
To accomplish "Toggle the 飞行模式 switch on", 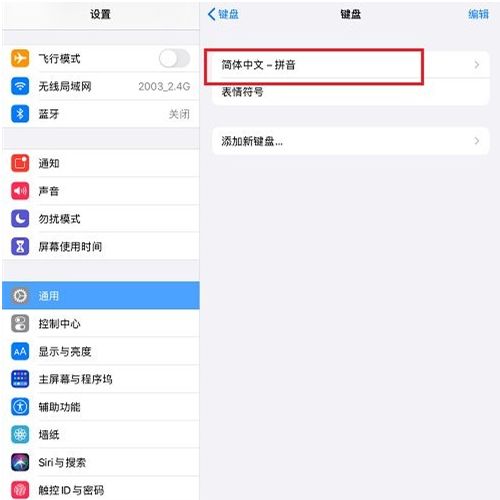I will [174, 59].
